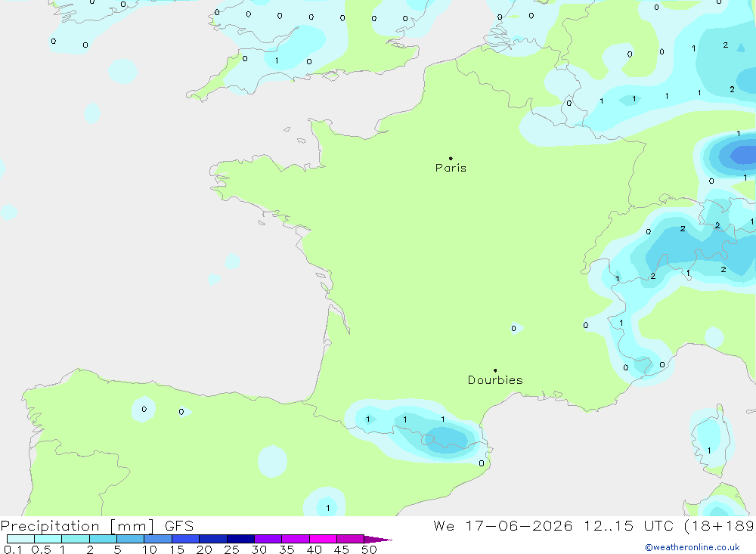Click the over-50 arrow end of legend

377,539
